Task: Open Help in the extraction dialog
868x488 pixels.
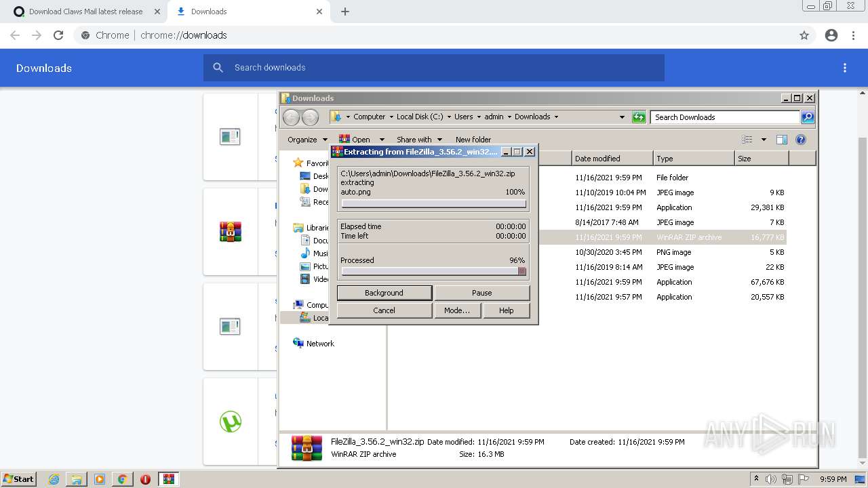Action: (506, 310)
